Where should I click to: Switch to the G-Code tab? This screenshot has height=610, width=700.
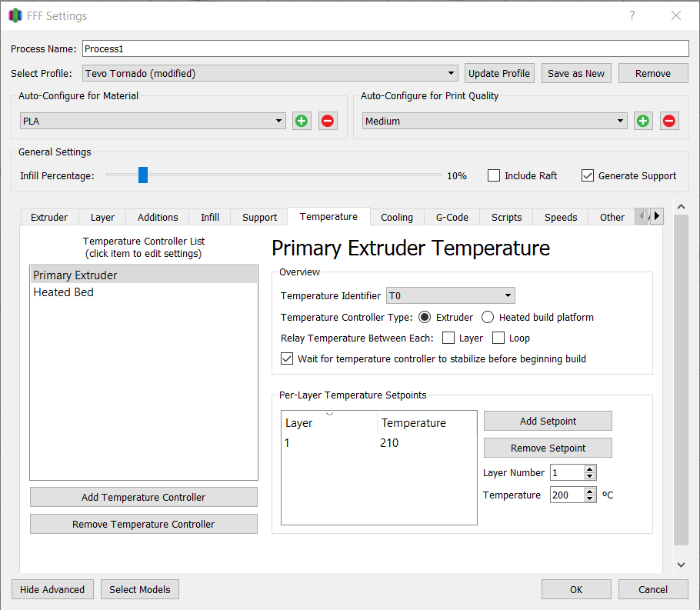click(x=452, y=218)
